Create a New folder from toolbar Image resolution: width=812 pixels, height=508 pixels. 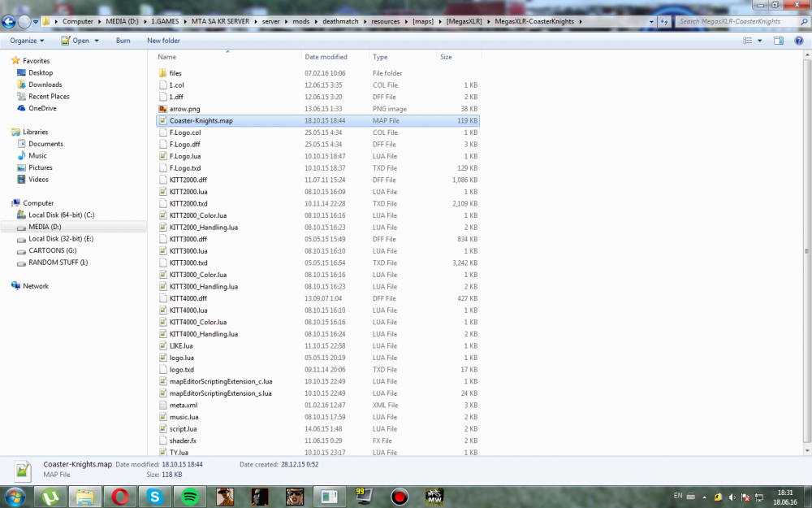coord(163,41)
